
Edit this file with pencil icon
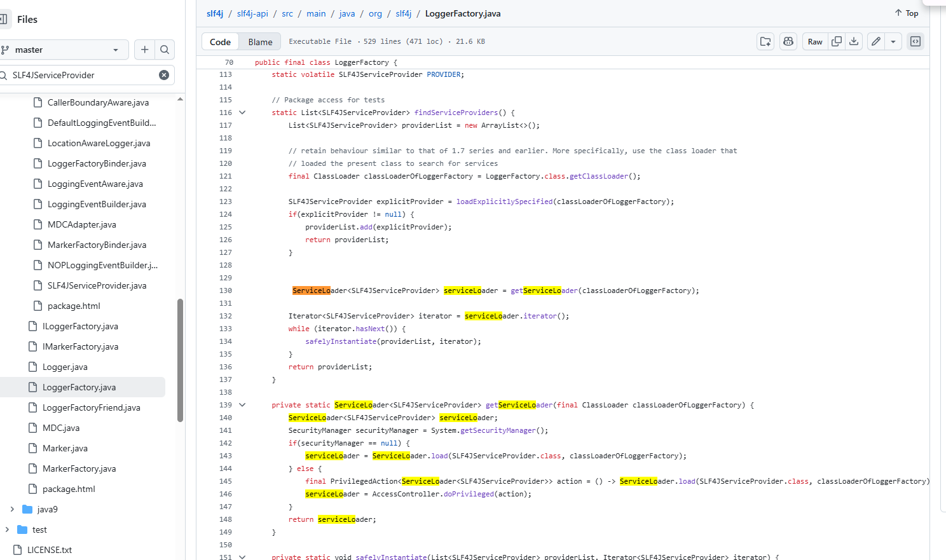[x=876, y=41]
